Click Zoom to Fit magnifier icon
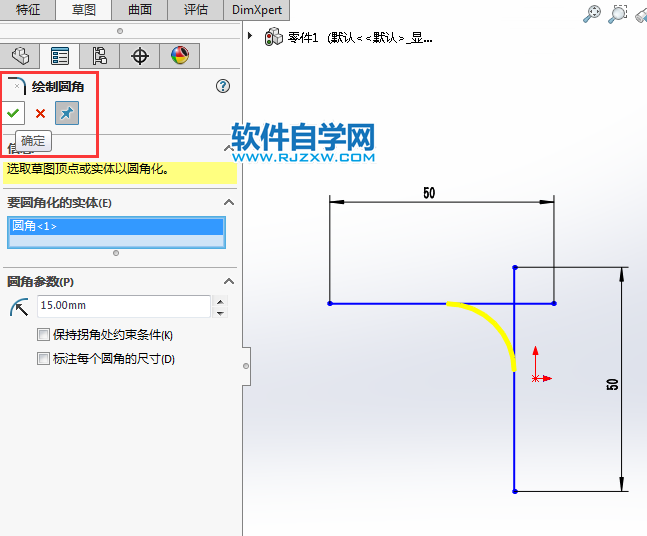The image size is (647, 536). (x=591, y=14)
